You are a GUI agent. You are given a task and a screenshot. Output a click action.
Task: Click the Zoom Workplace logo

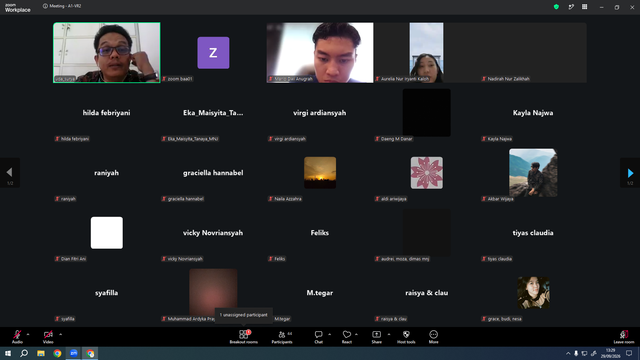coord(18,8)
